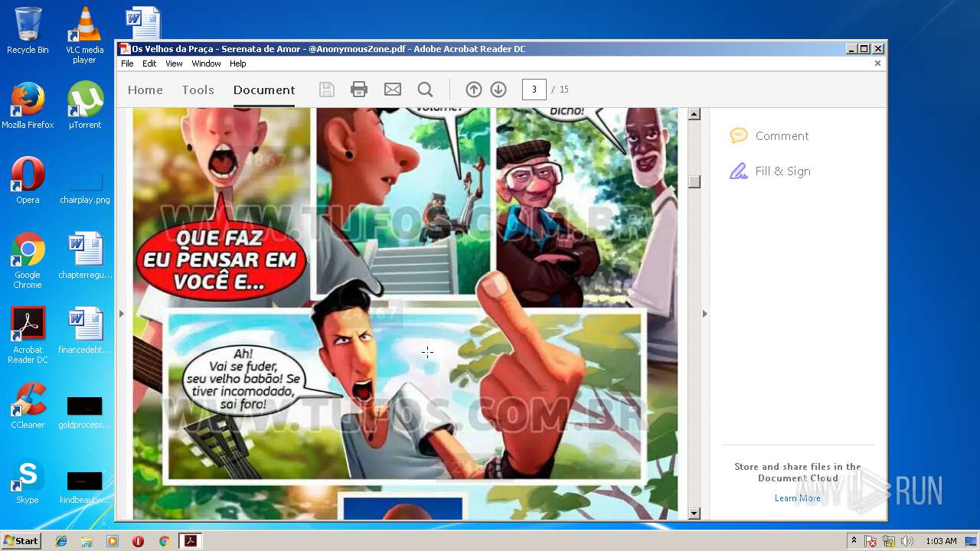Switch to the Tools tab
The height and width of the screenshot is (551, 980).
click(198, 90)
